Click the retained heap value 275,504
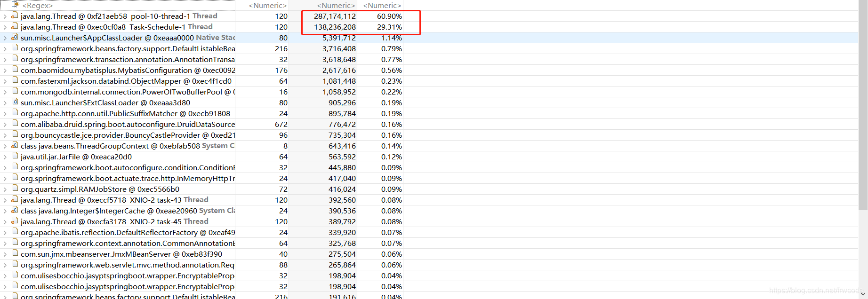 pos(342,254)
